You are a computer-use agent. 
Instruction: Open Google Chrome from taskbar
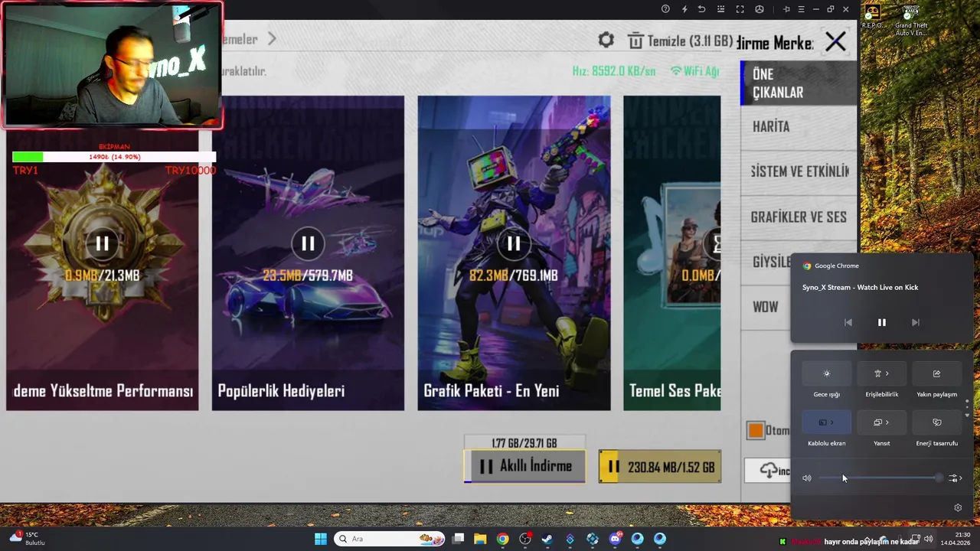click(502, 539)
